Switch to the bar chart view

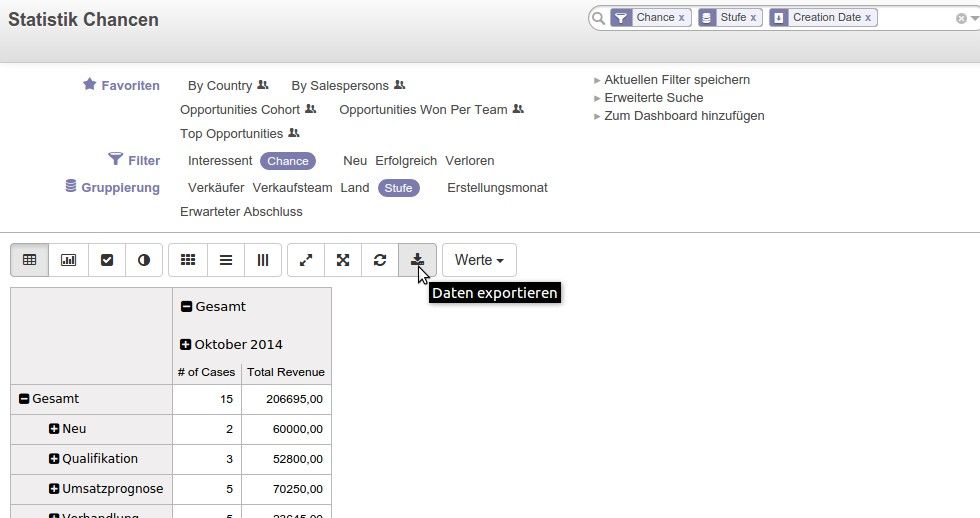pyautogui.click(x=69, y=260)
